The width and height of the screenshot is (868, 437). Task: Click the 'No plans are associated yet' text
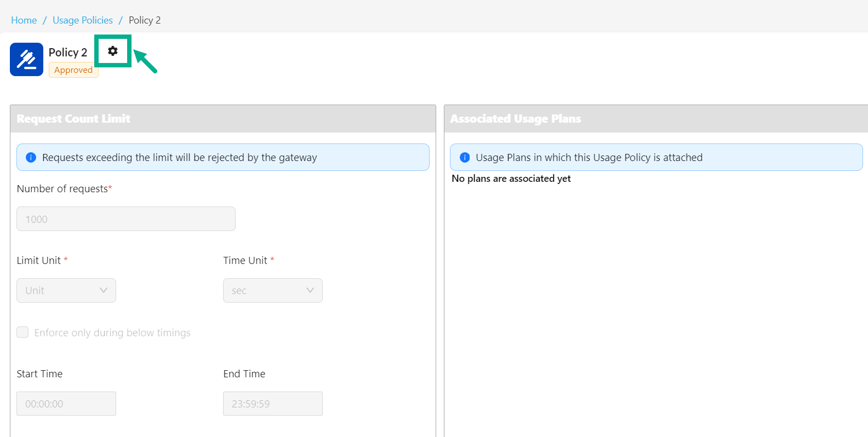pyautogui.click(x=511, y=179)
